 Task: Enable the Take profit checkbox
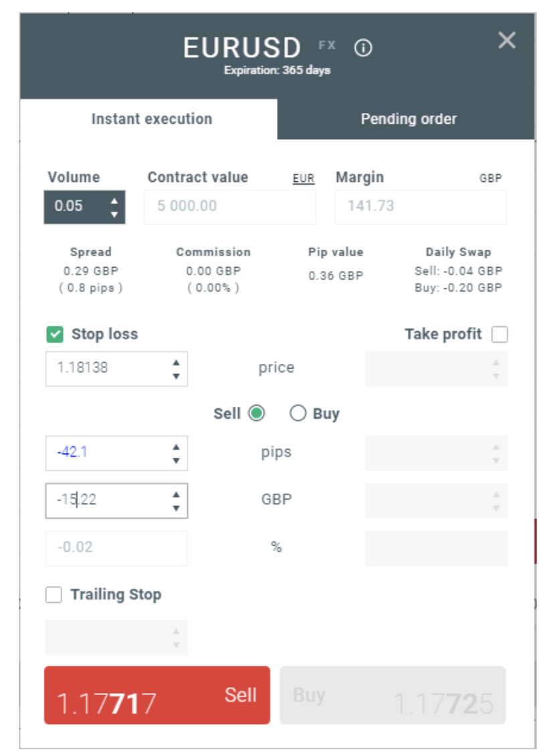point(500,334)
